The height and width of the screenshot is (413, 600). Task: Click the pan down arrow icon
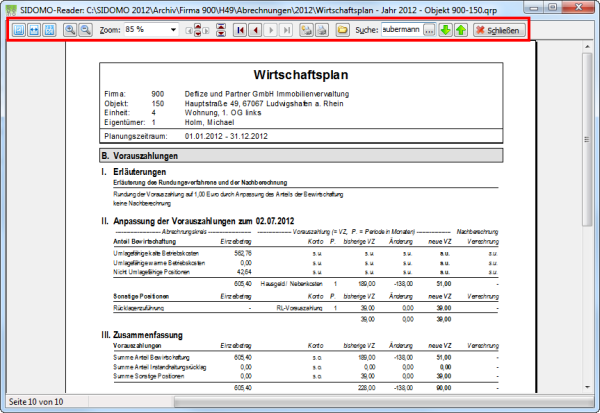click(x=198, y=34)
